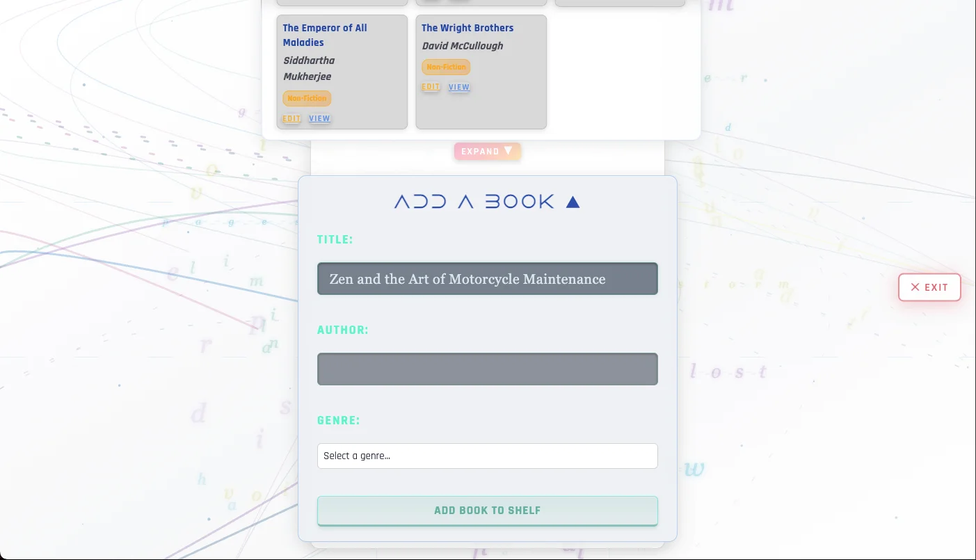Collapse the form using the 'ADD A BOOK' header
This screenshot has height=560, width=976.
472,201
